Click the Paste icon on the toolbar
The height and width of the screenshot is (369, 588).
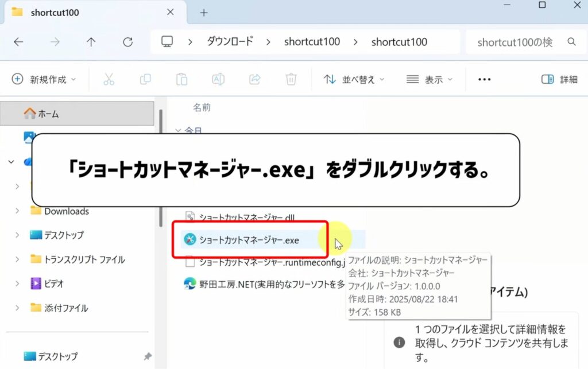pos(181,79)
